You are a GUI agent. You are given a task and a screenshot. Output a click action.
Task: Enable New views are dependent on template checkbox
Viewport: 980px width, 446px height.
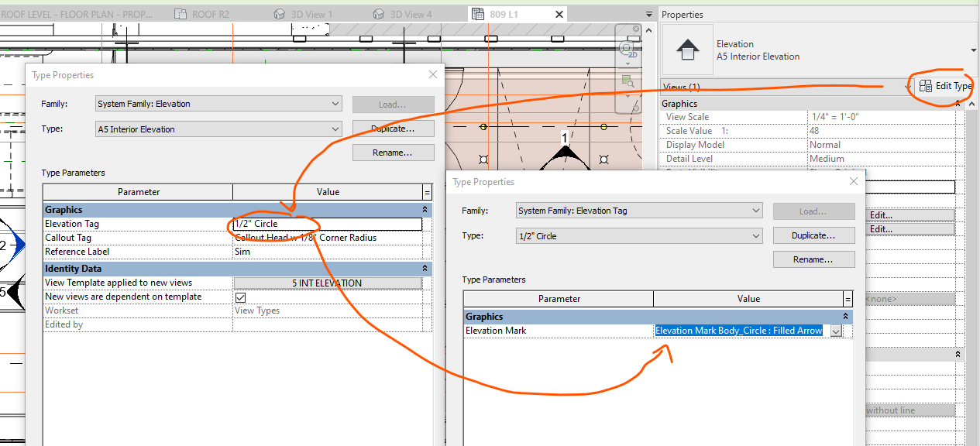241,296
